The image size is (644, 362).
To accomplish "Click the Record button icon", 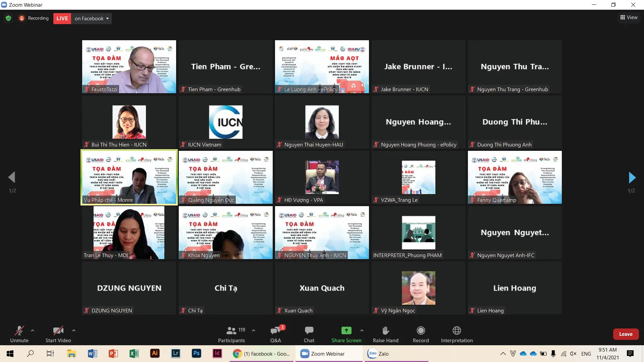I will 421,330.
